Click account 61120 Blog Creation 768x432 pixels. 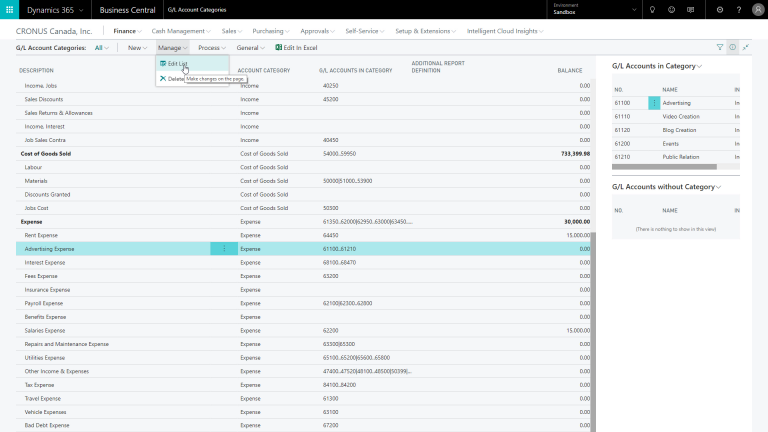point(676,130)
